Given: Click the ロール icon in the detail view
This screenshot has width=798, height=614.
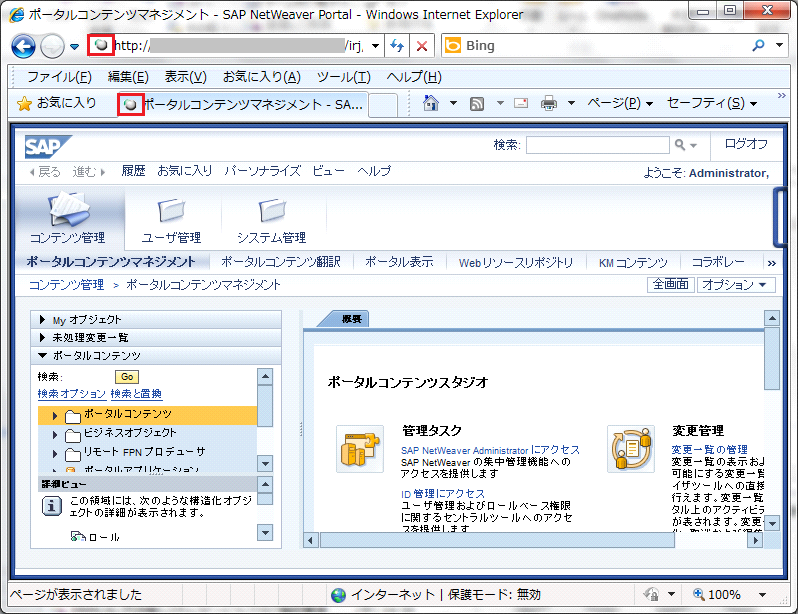Looking at the screenshot, I should [77, 537].
